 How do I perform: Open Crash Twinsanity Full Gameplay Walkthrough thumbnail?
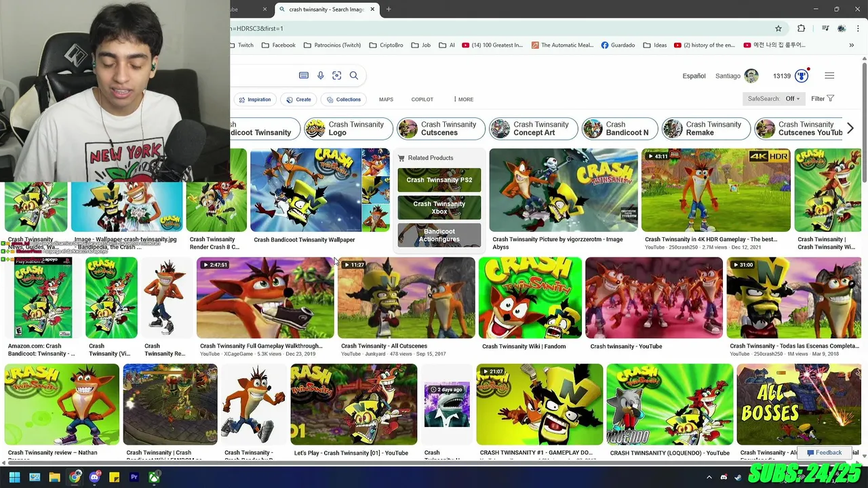point(265,298)
